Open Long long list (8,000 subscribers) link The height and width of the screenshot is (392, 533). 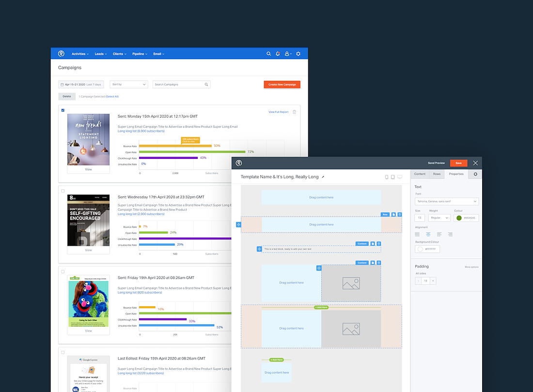(141, 131)
